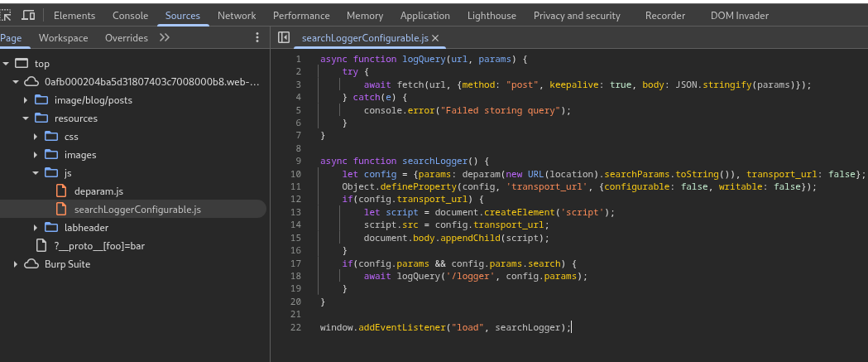Click the ?__proto__[foo]=bar document entry
The height and width of the screenshot is (362, 868).
tap(98, 246)
